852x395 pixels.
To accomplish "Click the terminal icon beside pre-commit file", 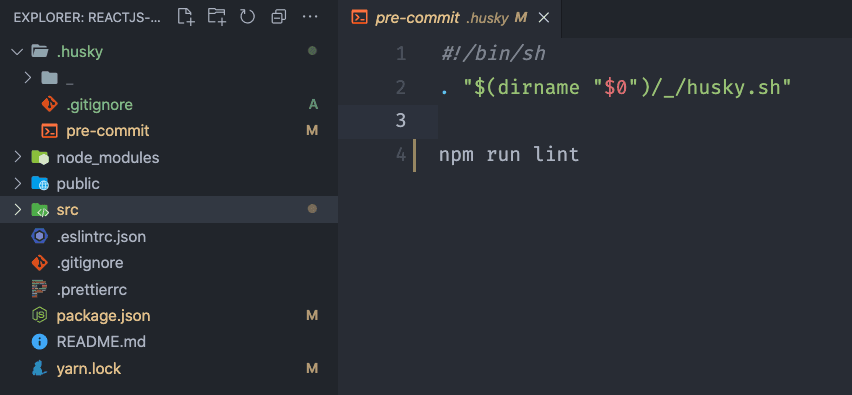I will [49, 131].
